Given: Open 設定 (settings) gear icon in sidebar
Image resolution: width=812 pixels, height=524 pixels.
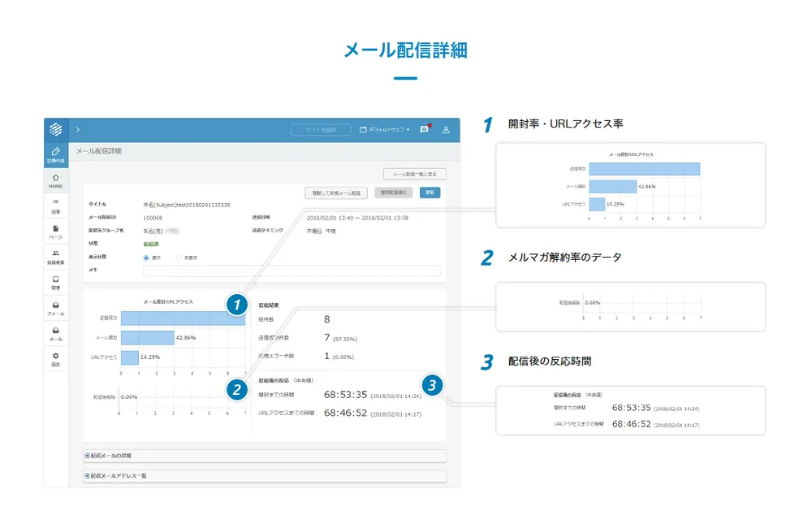Looking at the screenshot, I should tap(55, 359).
